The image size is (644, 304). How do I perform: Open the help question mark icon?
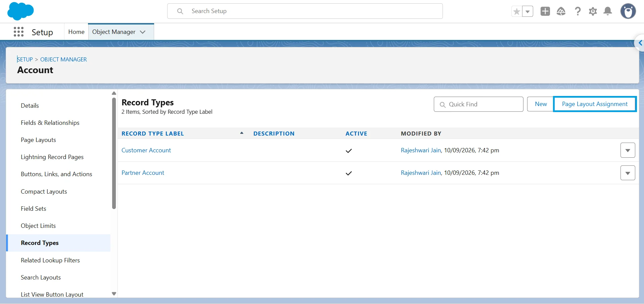578,11
